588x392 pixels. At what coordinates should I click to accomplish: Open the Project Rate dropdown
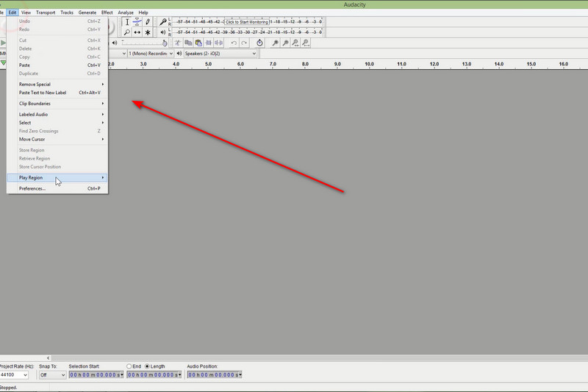click(14, 375)
